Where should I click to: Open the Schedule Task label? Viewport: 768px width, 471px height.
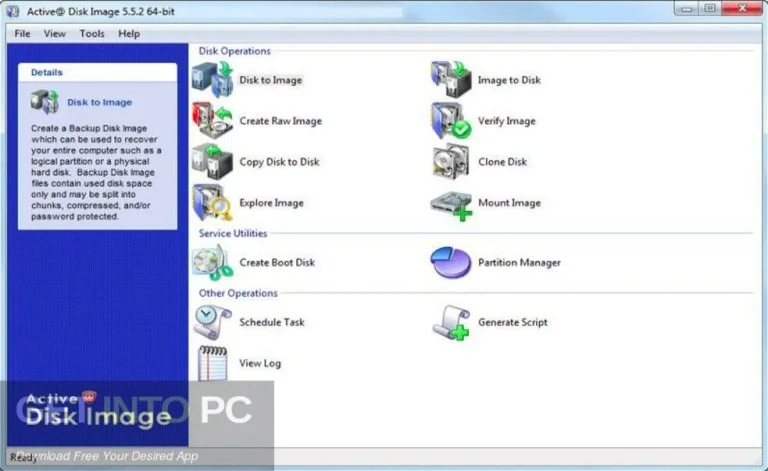click(272, 322)
